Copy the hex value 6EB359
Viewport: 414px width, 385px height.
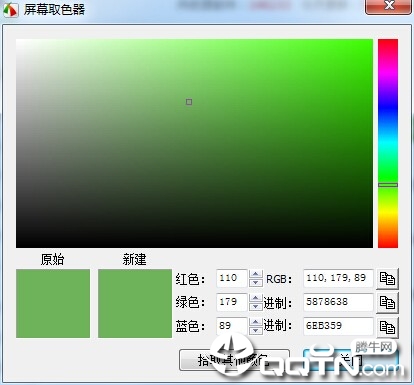tap(387, 327)
